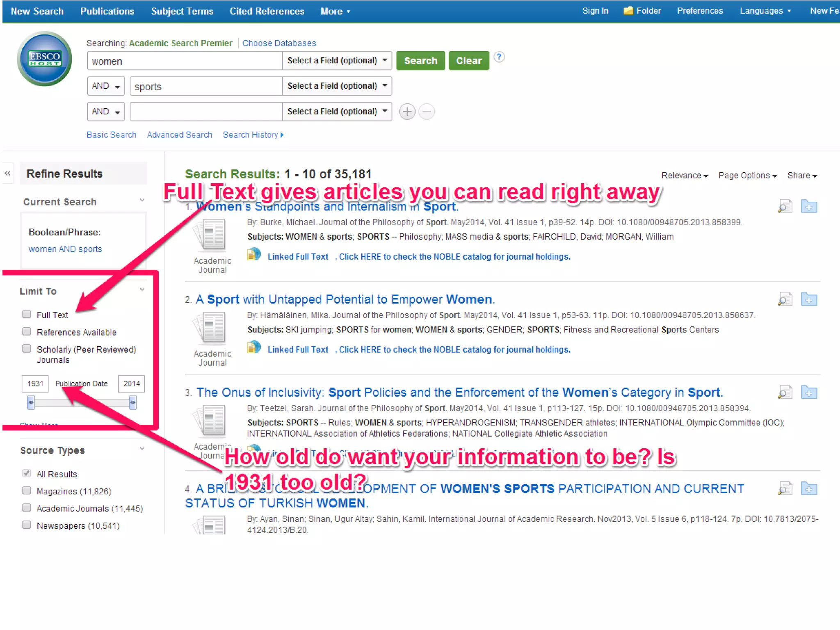840x630 pixels.
Task: Open the Subject Terms menu item
Action: tap(182, 11)
